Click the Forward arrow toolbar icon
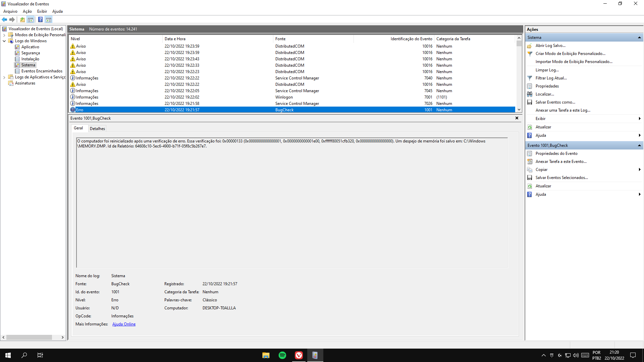 (x=12, y=19)
